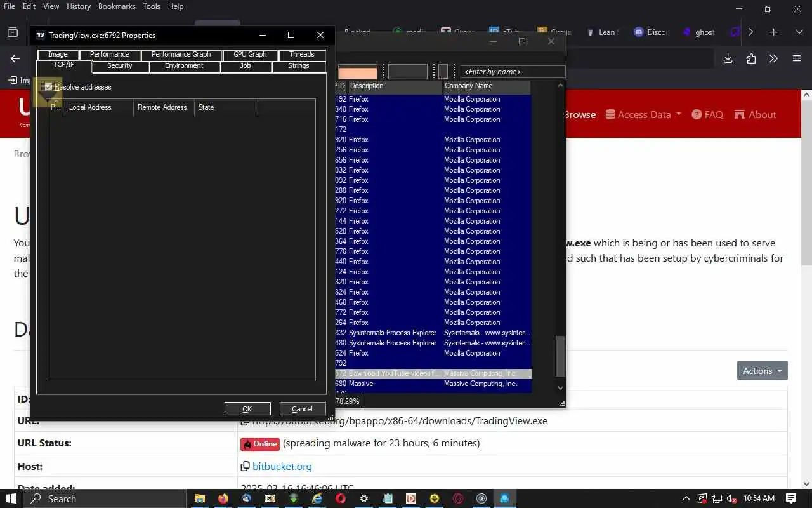
Task: Open the Firefox extensions puzzle icon
Action: pos(751,58)
